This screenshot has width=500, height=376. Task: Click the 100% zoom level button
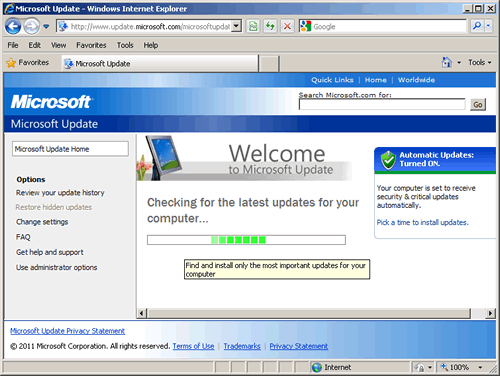click(455, 367)
